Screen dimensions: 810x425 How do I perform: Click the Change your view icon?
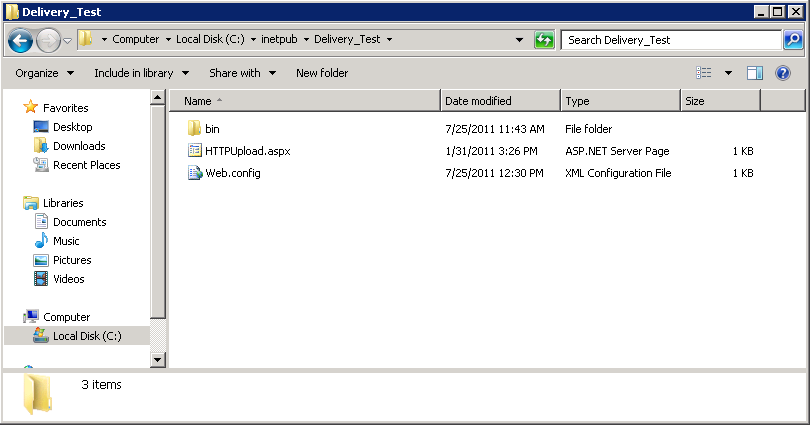tap(704, 73)
